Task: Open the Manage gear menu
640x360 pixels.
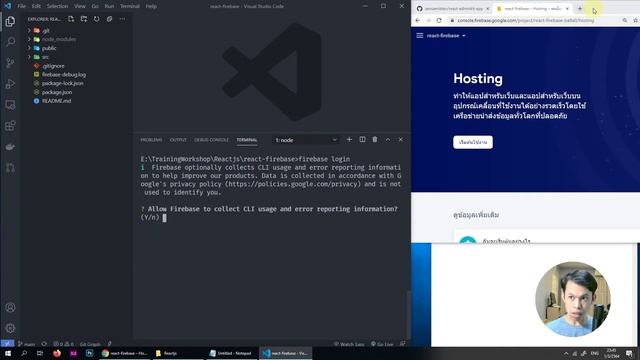Action: point(10,328)
